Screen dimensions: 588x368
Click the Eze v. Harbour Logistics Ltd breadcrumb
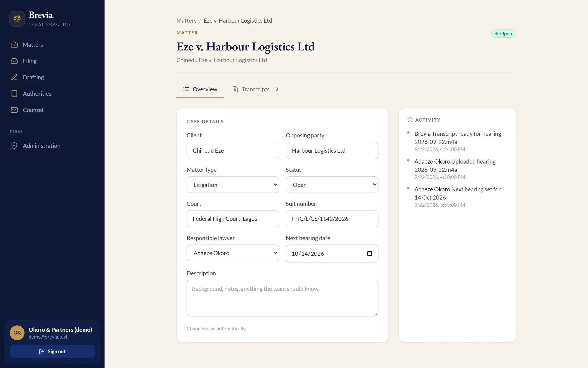[x=238, y=21]
